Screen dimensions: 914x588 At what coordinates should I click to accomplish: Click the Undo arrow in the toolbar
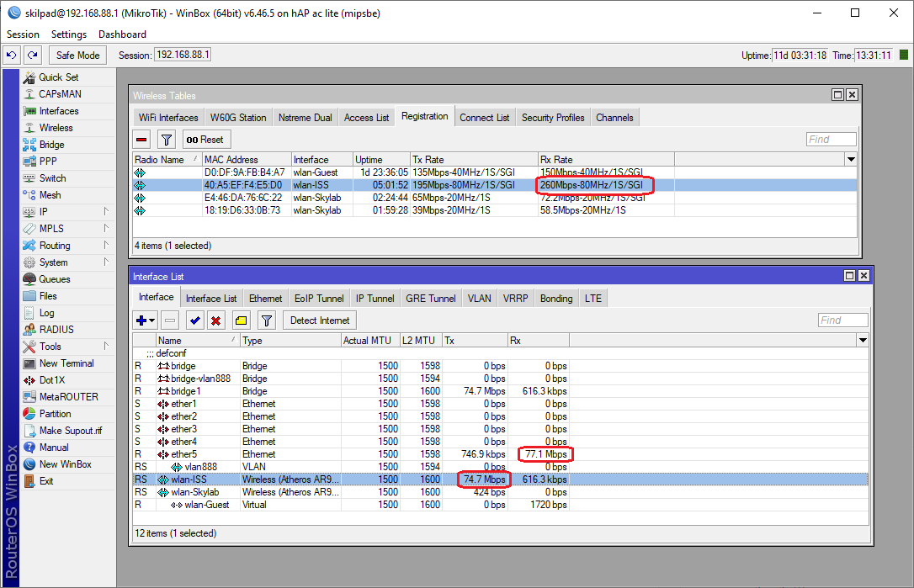point(11,56)
